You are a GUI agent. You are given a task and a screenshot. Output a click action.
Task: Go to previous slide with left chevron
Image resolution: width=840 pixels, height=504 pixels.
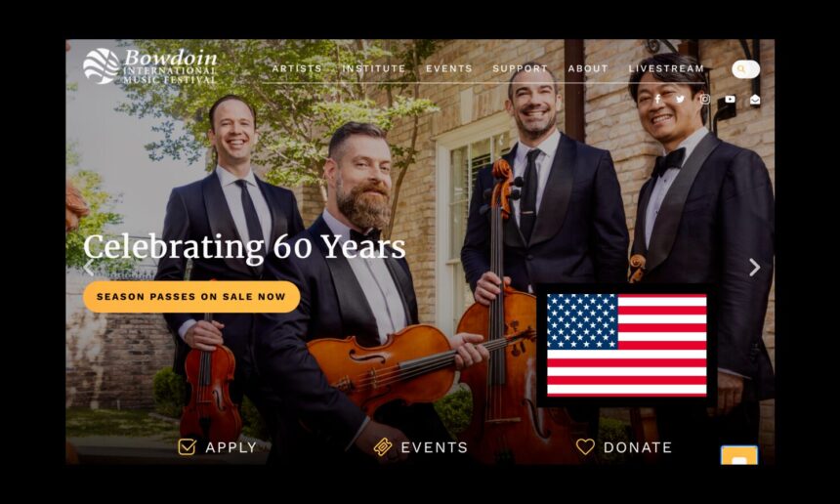coord(88,267)
